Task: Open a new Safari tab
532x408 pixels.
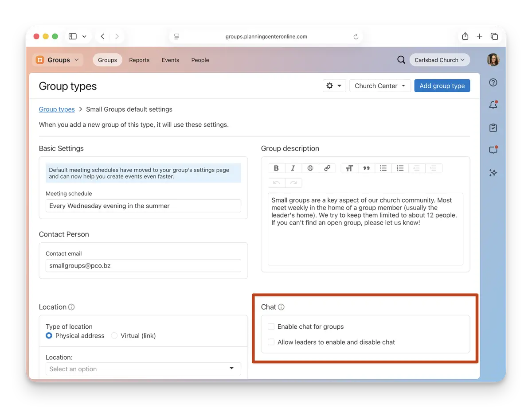Action: coord(479,36)
